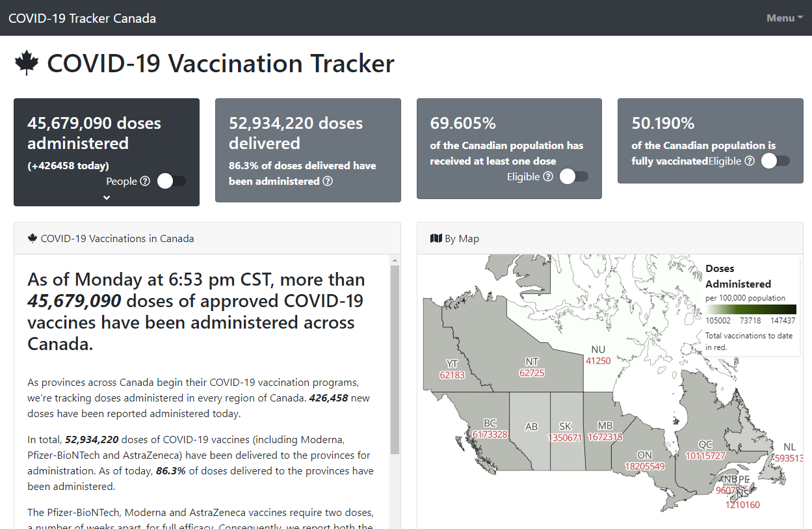Screen dimensions: 812x529
Task: Click the scrollbar thumb in the vaccinations text panel
Action: (395, 360)
